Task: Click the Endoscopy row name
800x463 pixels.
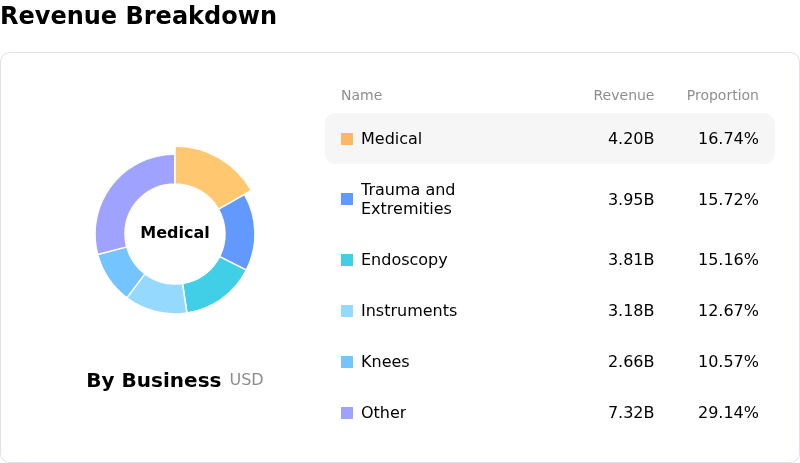Action: (x=404, y=260)
